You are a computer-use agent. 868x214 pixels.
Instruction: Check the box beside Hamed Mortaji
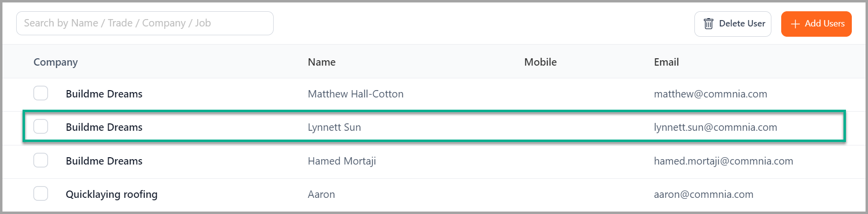click(x=41, y=160)
